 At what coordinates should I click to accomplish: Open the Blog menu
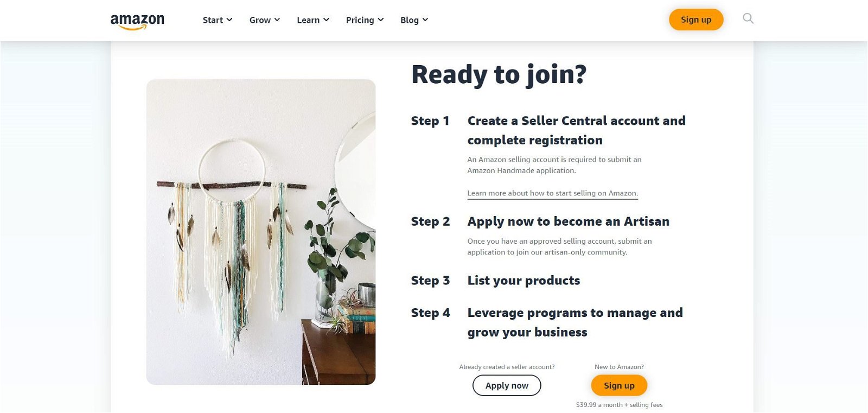(x=414, y=20)
